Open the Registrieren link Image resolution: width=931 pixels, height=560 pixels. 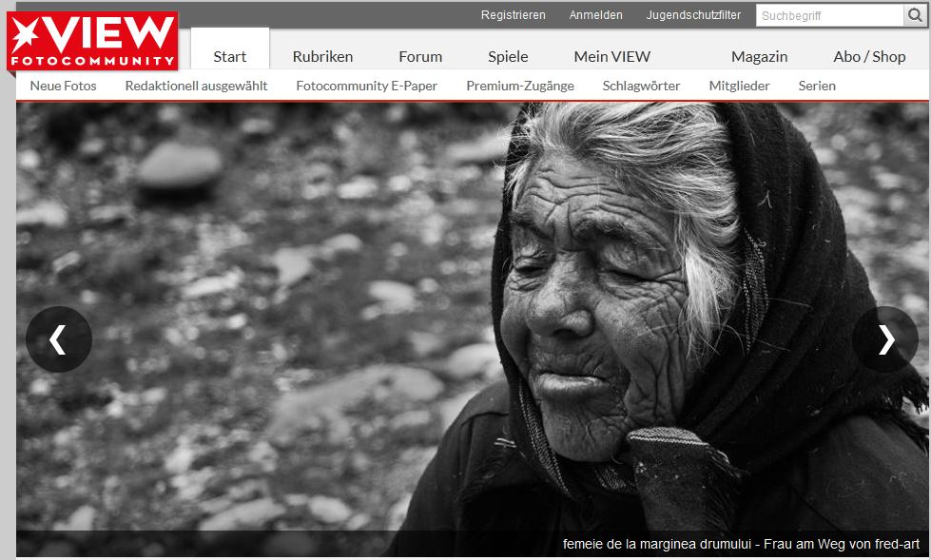pyautogui.click(x=513, y=15)
